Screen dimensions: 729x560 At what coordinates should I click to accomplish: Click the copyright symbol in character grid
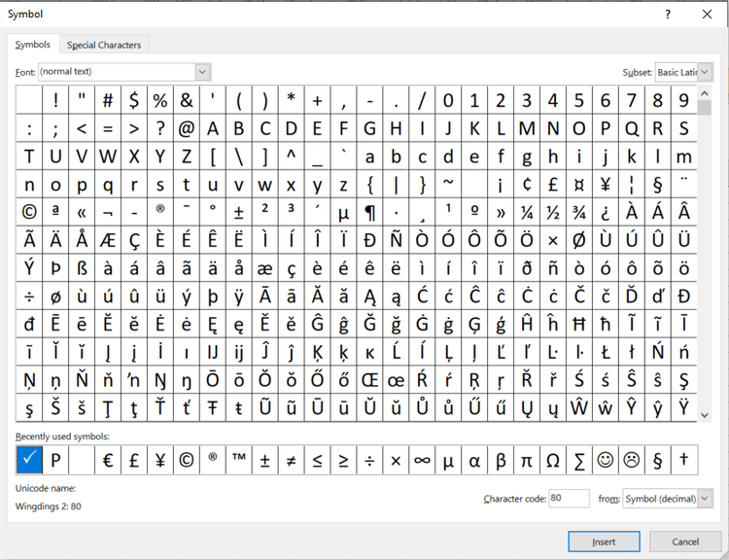coord(29,213)
